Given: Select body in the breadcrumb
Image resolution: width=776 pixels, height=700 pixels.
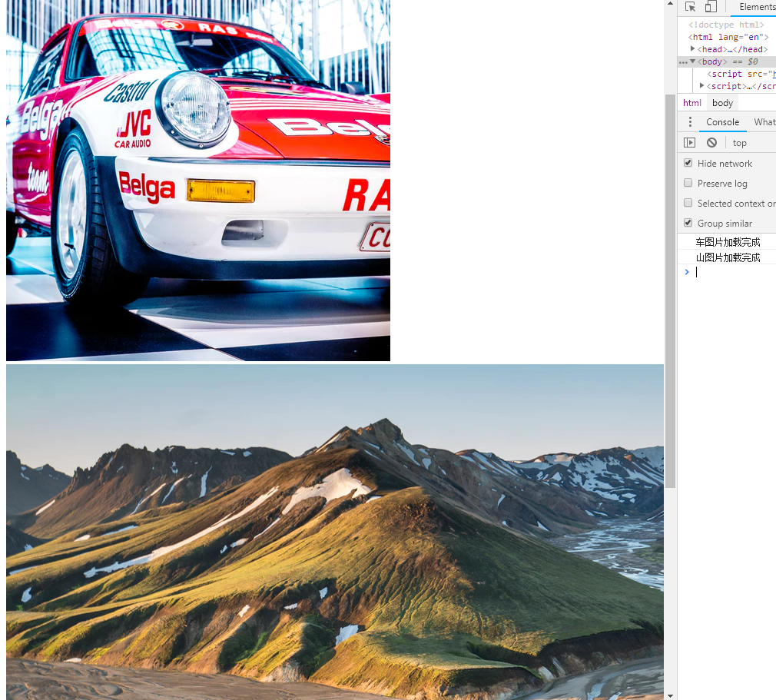Looking at the screenshot, I should pyautogui.click(x=722, y=103).
